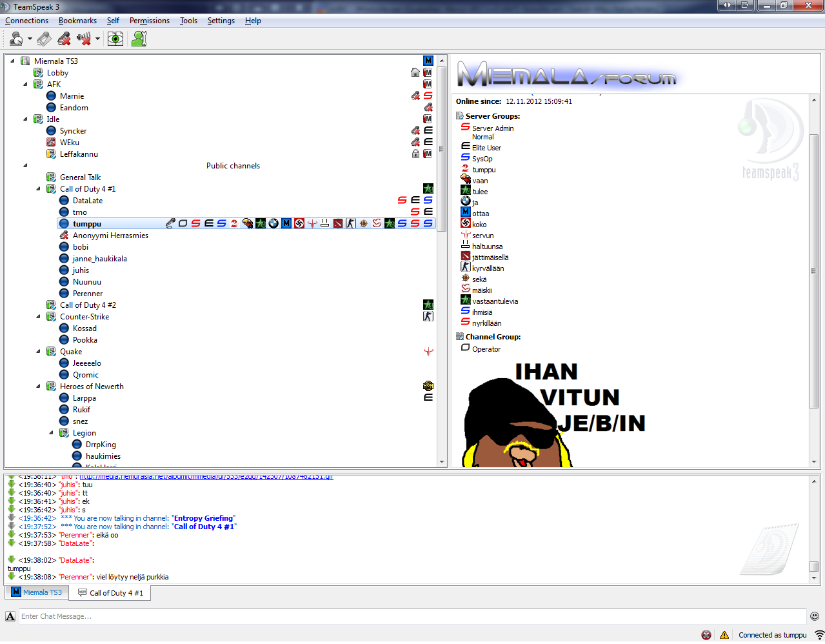Click the Counter-Strike channel's game icon
This screenshot has height=644, width=825.
(x=428, y=317)
